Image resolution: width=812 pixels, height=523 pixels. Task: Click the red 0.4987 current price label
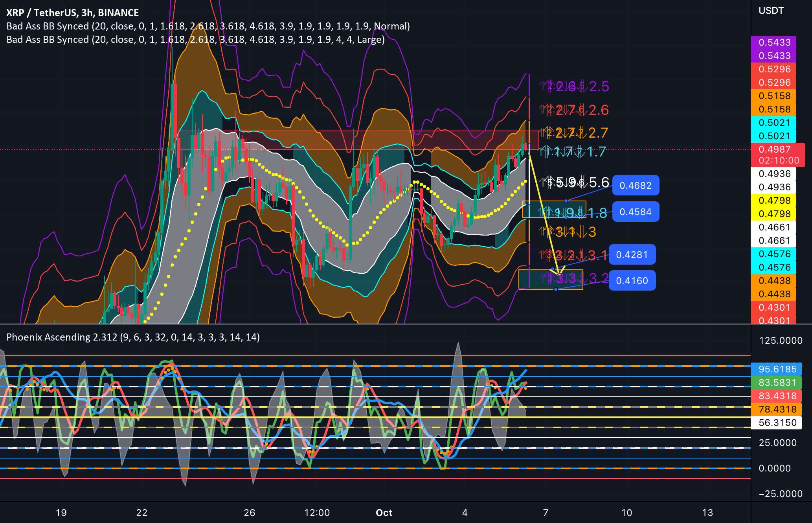coord(774,149)
